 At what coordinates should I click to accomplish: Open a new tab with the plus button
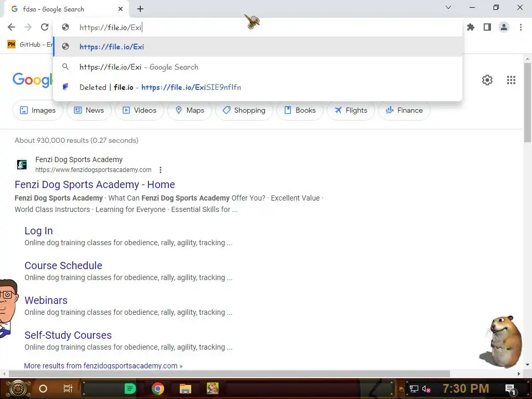click(x=140, y=9)
